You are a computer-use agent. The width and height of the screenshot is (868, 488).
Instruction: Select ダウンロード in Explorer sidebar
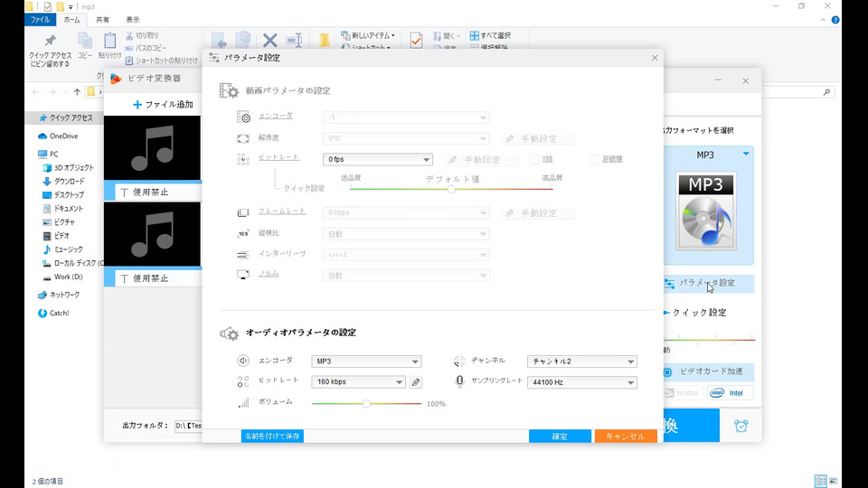pyautogui.click(x=63, y=182)
